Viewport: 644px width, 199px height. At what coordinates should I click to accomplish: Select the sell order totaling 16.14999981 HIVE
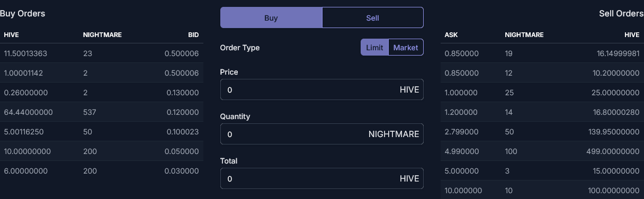click(x=542, y=53)
